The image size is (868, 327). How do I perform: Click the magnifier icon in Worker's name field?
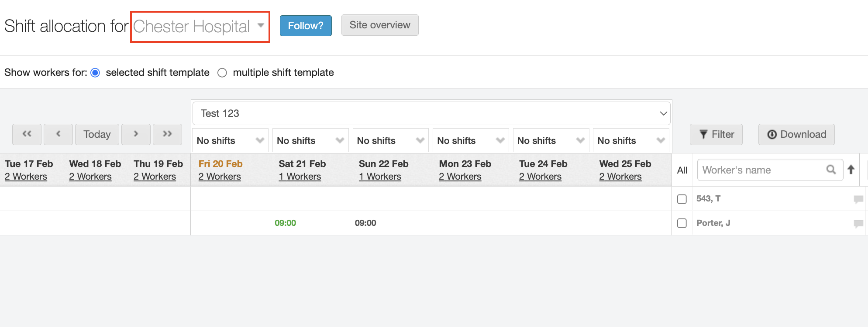(x=831, y=170)
